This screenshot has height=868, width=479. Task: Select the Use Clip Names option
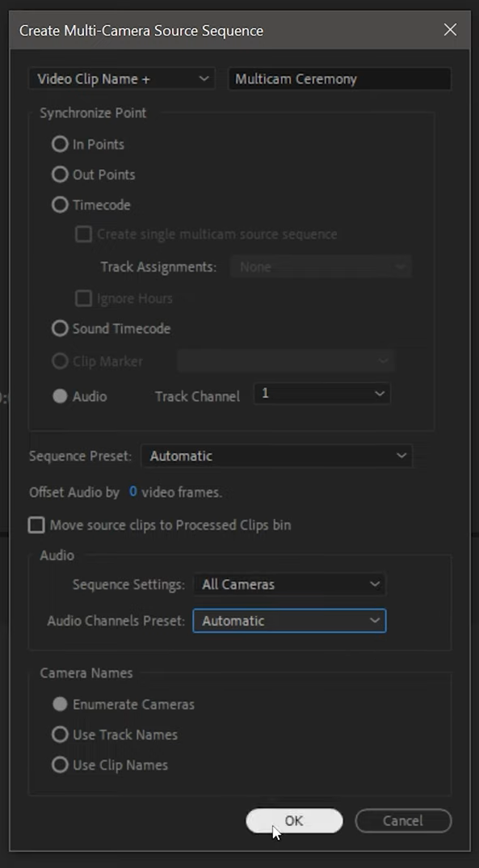click(60, 765)
